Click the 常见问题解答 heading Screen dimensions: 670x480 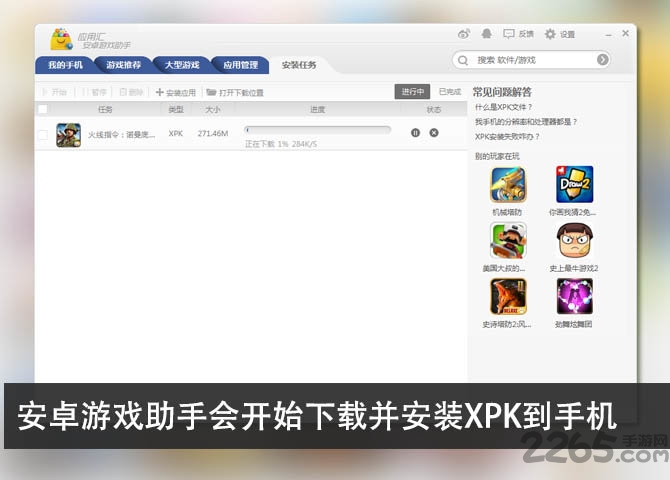[x=502, y=92]
